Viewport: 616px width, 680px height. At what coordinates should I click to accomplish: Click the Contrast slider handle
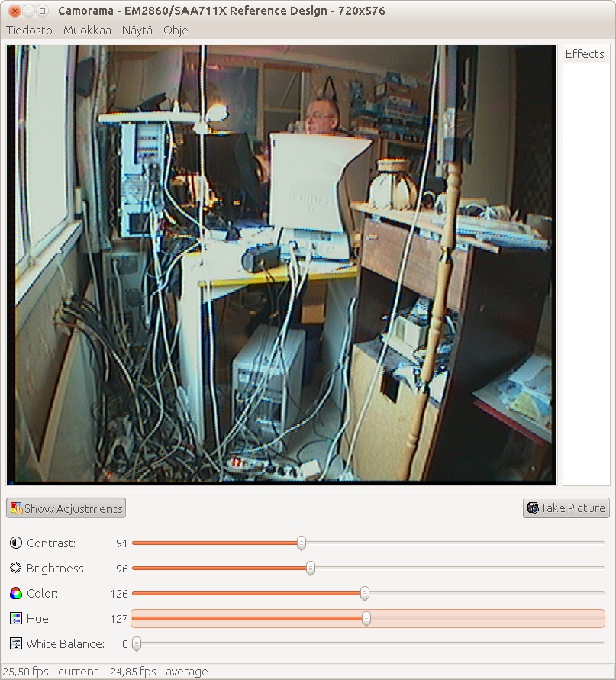(x=302, y=543)
